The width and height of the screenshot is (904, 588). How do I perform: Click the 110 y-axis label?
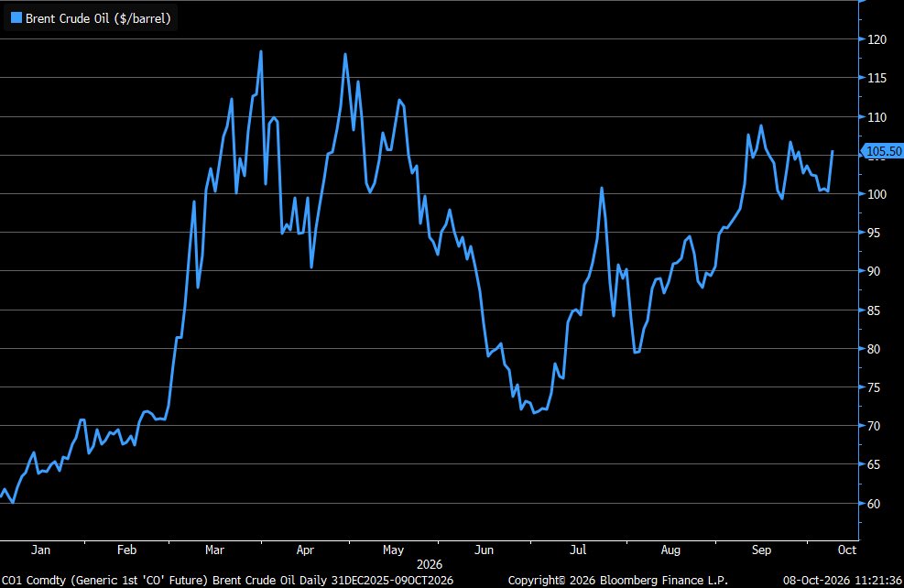pyautogui.click(x=877, y=117)
